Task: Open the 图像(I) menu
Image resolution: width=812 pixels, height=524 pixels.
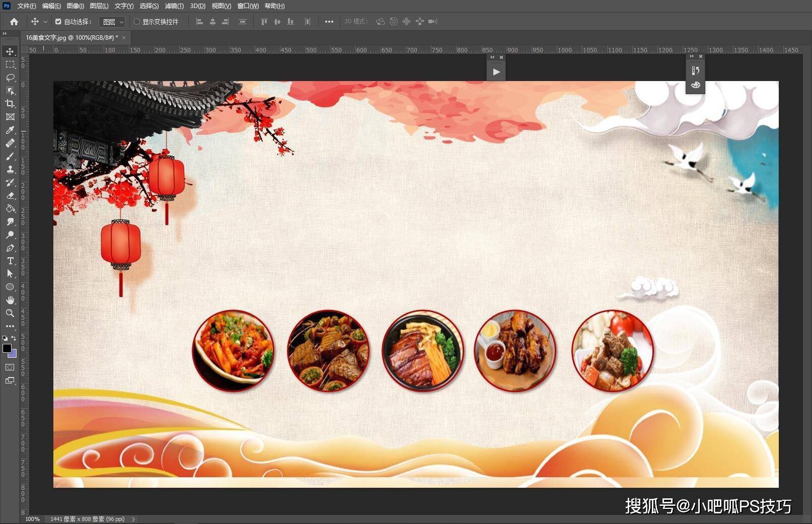Action: (x=76, y=6)
